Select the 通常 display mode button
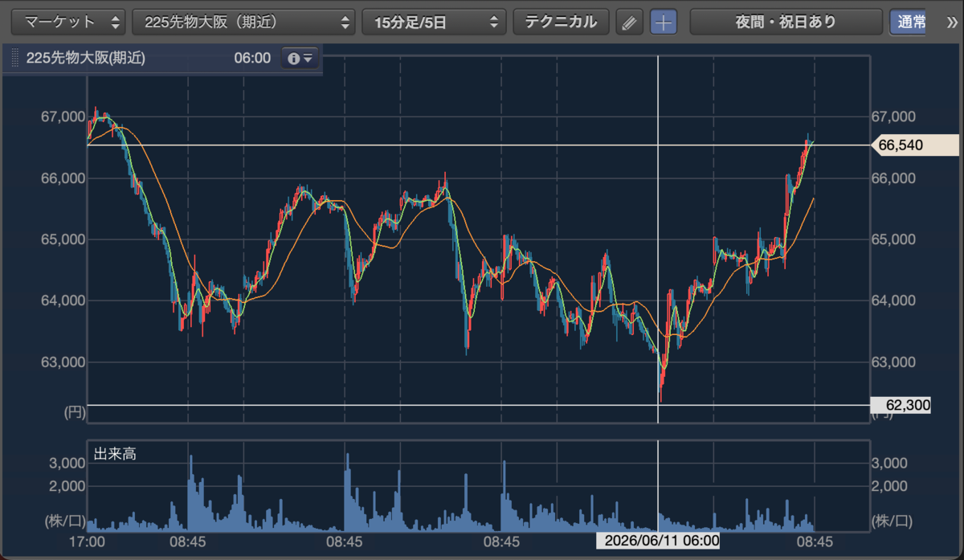Viewport: 964px width, 560px height. click(x=908, y=22)
